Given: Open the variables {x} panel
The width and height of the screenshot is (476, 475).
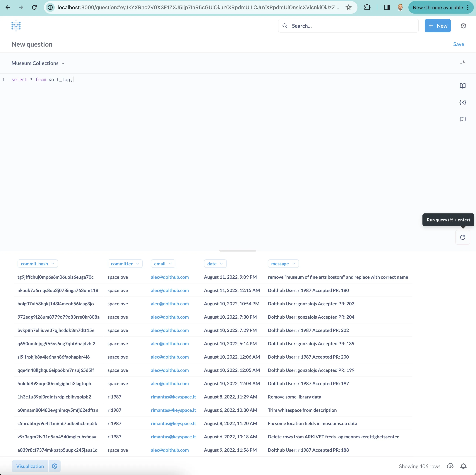Looking at the screenshot, I should pos(463,102).
